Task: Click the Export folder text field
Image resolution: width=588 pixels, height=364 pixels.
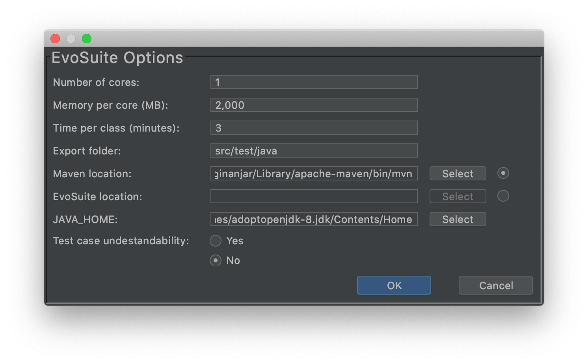Action: click(314, 150)
